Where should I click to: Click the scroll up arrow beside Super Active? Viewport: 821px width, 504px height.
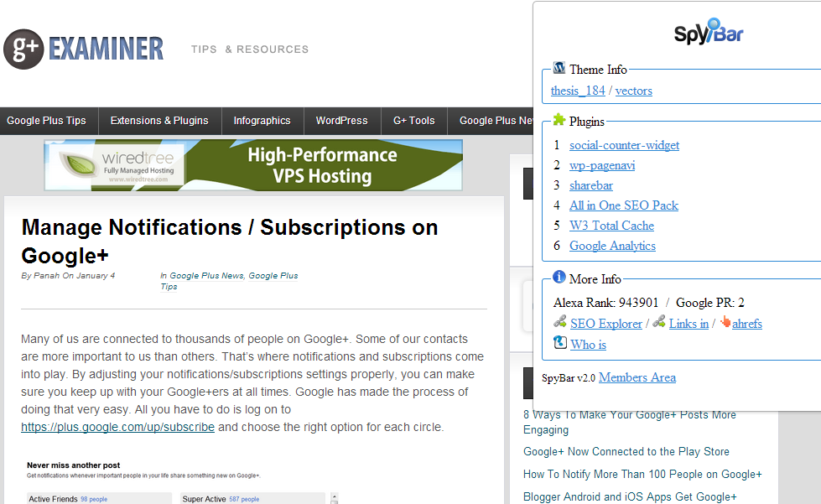(x=334, y=496)
